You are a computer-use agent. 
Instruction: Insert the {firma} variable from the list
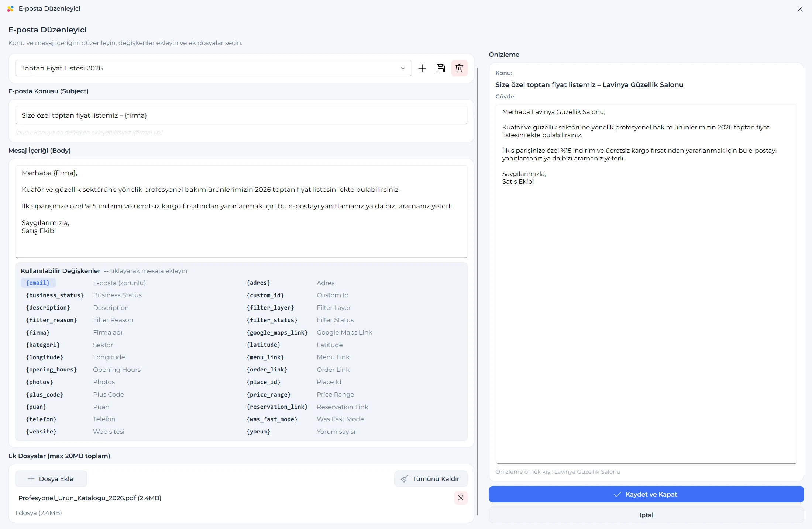point(38,332)
